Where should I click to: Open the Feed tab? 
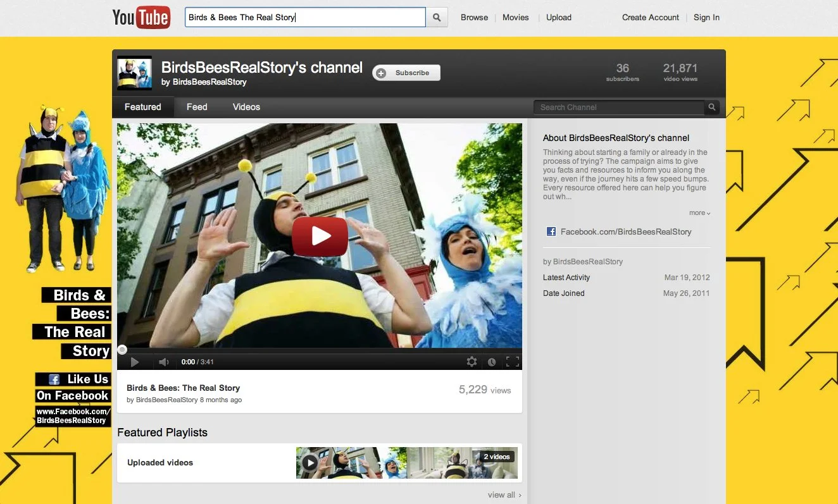[x=197, y=107]
